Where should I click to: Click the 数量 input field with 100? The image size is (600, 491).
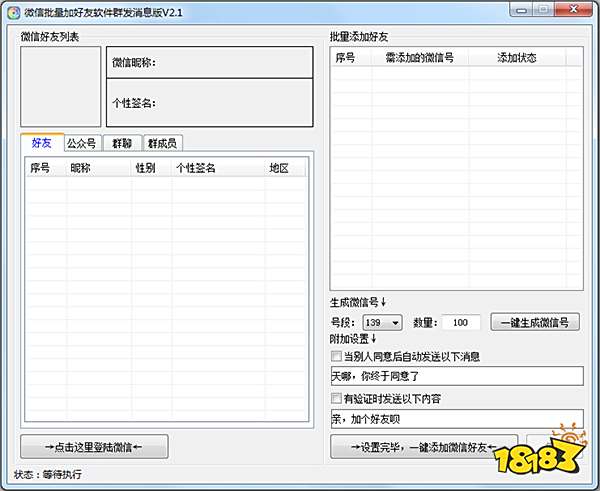pos(461,323)
